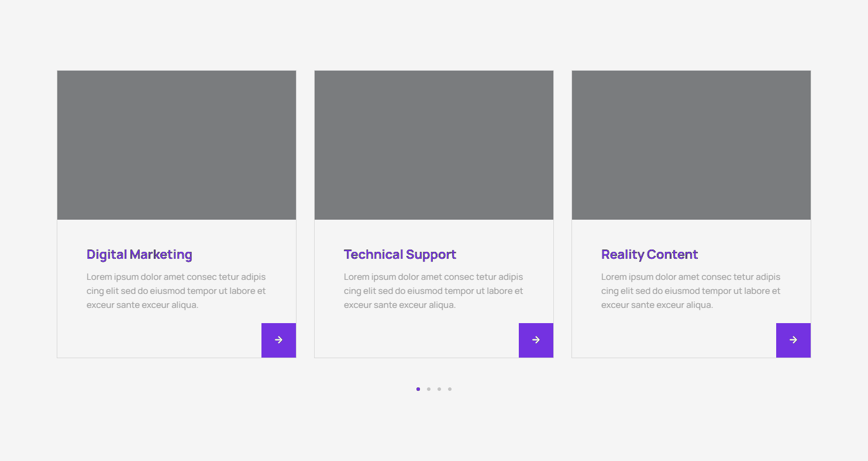Click the description text under Digital Marketing
This screenshot has height=461, width=868.
click(x=176, y=291)
